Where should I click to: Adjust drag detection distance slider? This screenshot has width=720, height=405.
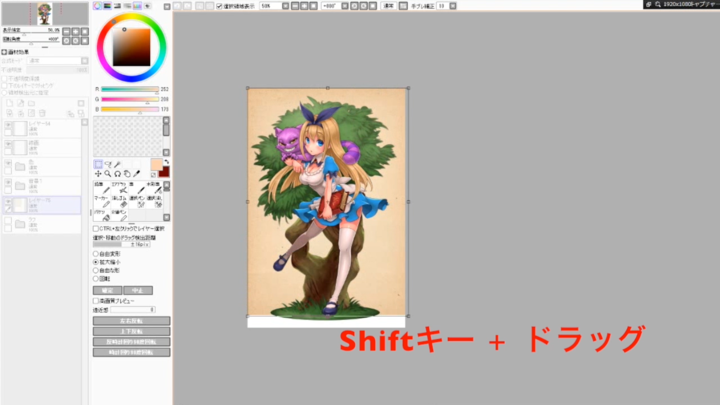click(x=121, y=244)
